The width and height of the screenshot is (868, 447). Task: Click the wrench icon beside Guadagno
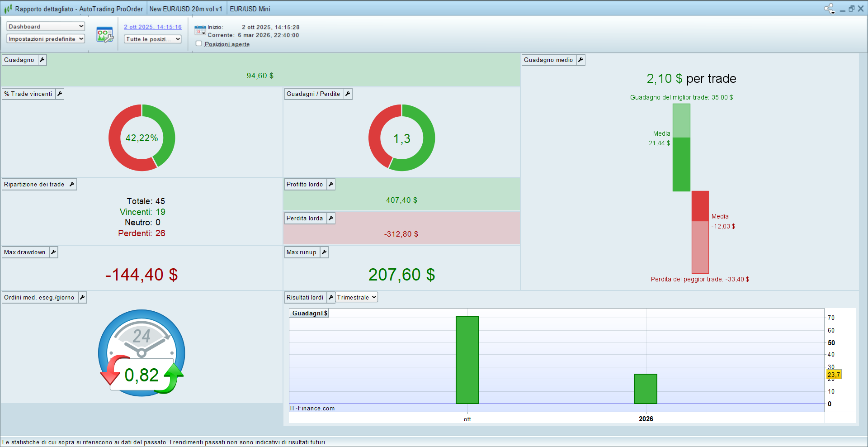[42, 60]
